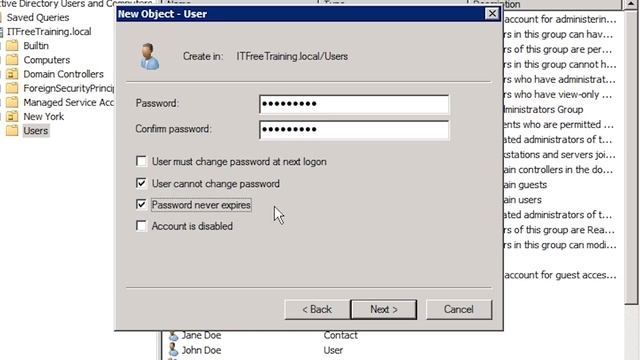Select Saved Queries in the tree
The image size is (640, 360).
38,18
